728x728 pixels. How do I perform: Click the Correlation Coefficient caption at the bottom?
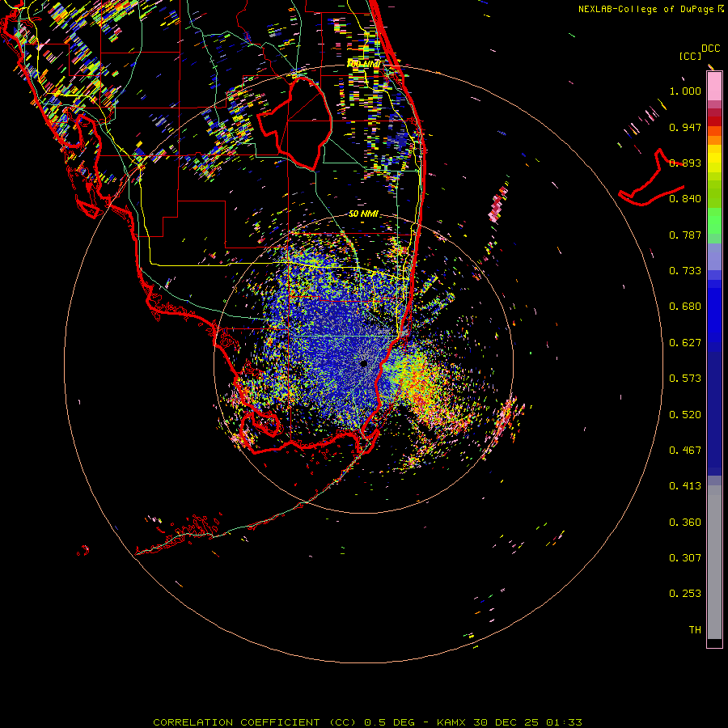(367, 722)
